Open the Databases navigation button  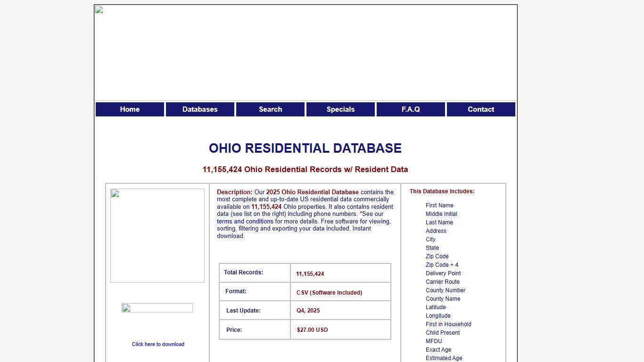point(200,109)
